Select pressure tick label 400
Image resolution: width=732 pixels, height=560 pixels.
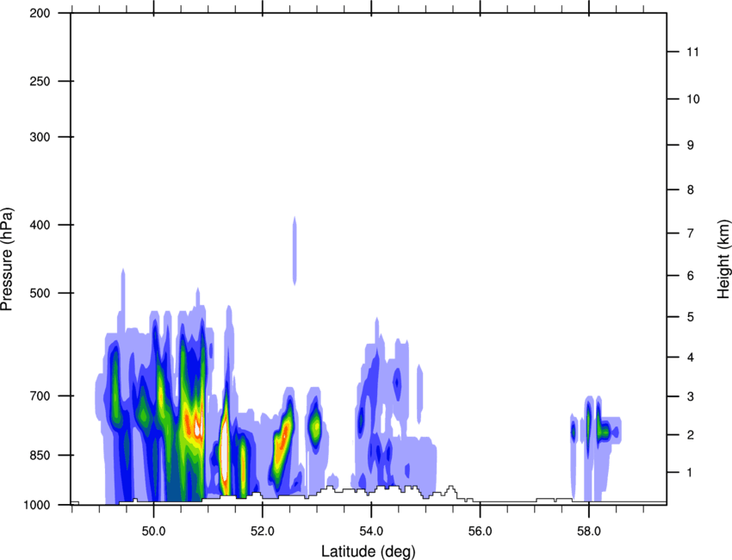[x=40, y=225]
